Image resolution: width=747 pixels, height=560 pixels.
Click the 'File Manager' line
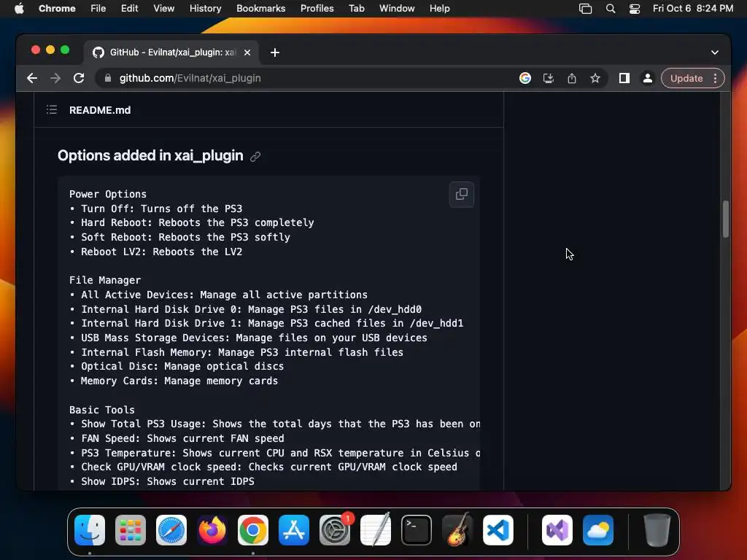(x=105, y=281)
